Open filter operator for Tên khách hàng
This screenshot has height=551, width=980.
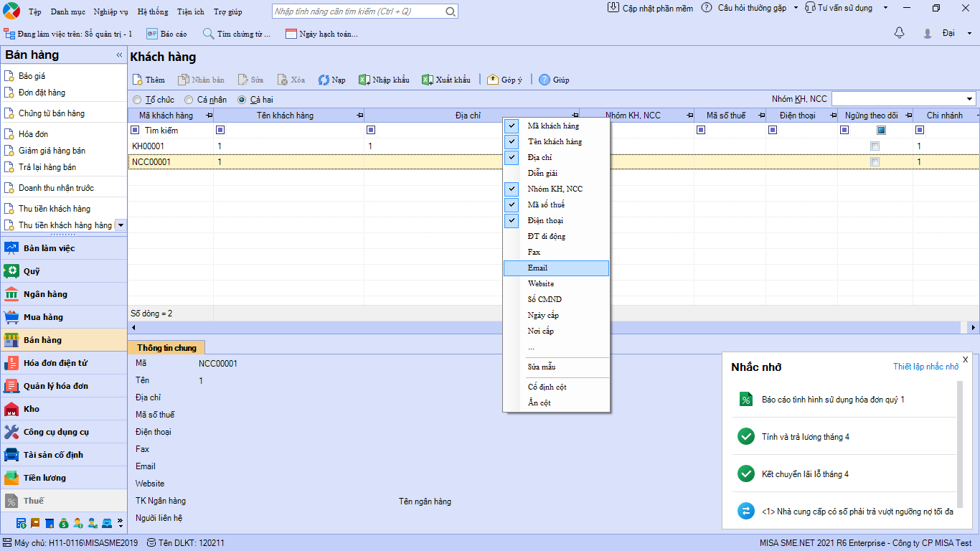(220, 131)
